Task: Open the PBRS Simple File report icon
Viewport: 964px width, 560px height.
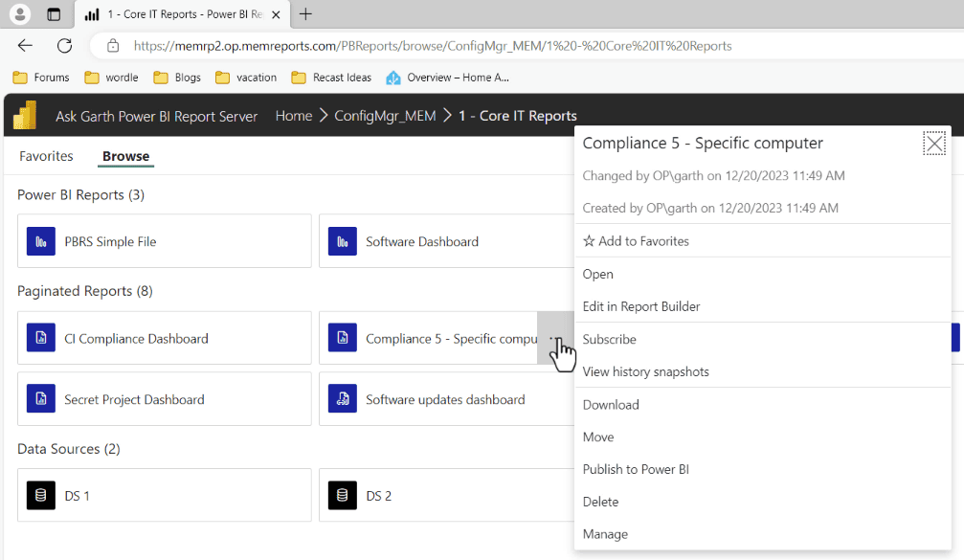Action: (41, 241)
